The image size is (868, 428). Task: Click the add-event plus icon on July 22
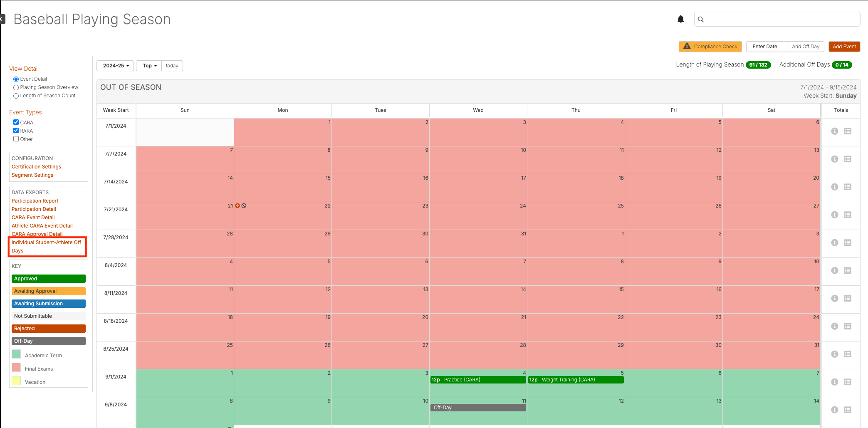tap(237, 205)
